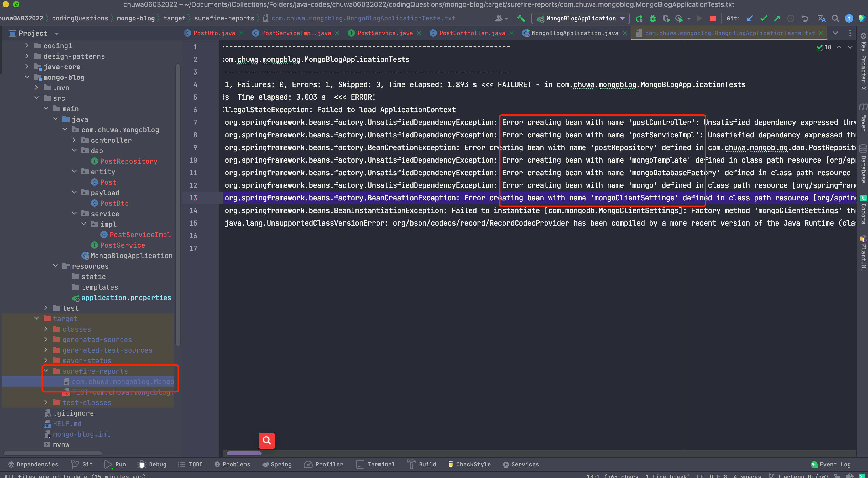Stop the running application with red square
This screenshot has width=868, height=478.
pyautogui.click(x=713, y=19)
